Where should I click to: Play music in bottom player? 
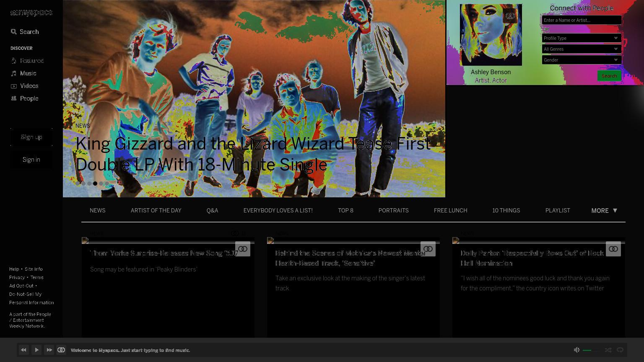(x=36, y=350)
